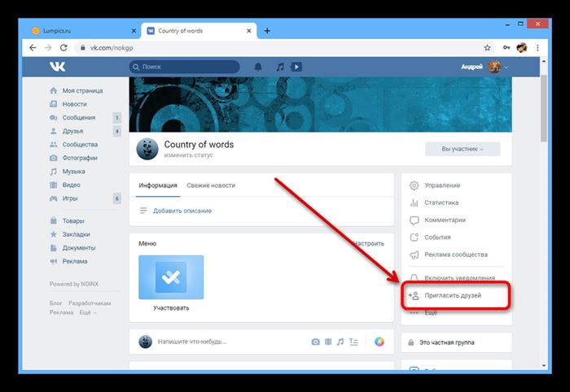Open События in group menu

[438, 237]
